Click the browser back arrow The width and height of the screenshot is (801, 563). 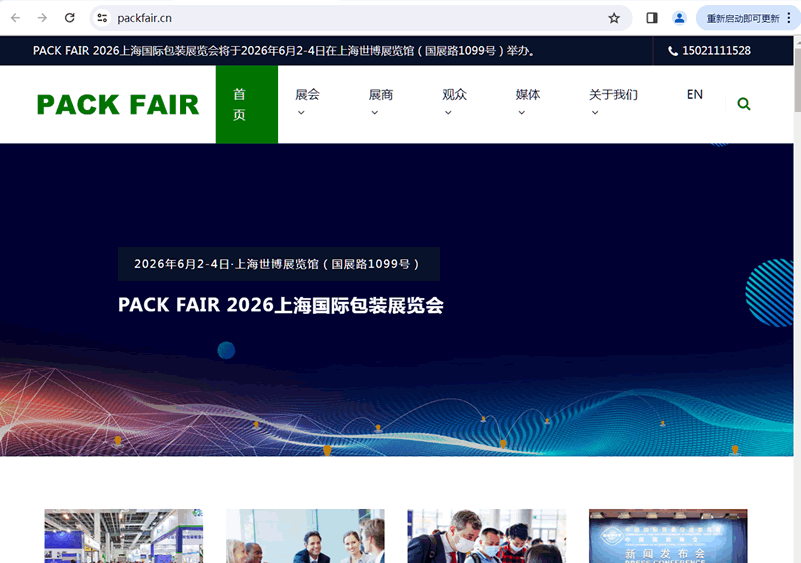coord(15,18)
